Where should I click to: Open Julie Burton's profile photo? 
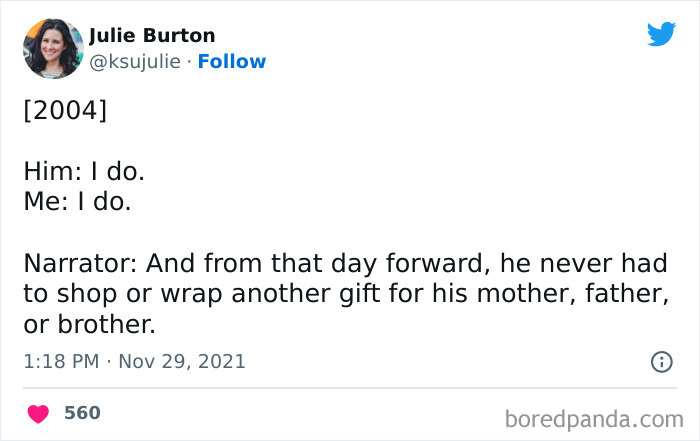pos(52,48)
